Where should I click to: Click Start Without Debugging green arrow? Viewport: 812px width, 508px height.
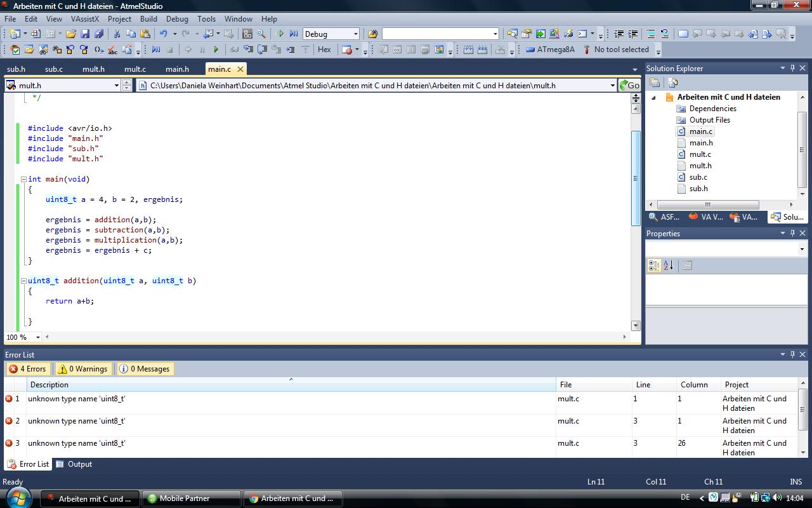(x=280, y=34)
